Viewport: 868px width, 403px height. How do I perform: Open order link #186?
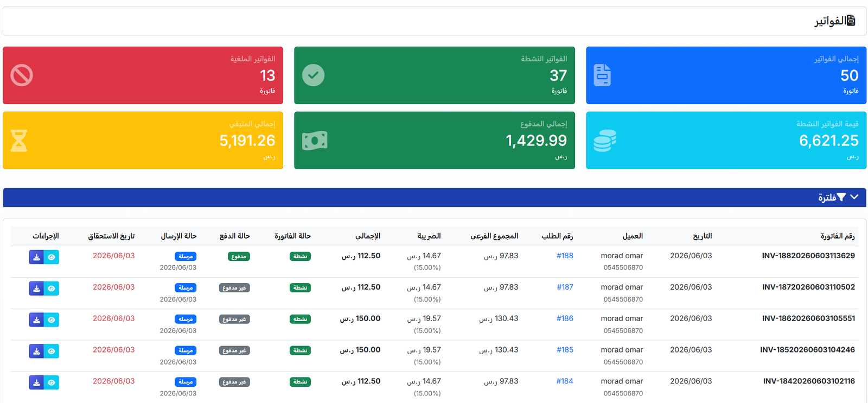click(x=565, y=318)
